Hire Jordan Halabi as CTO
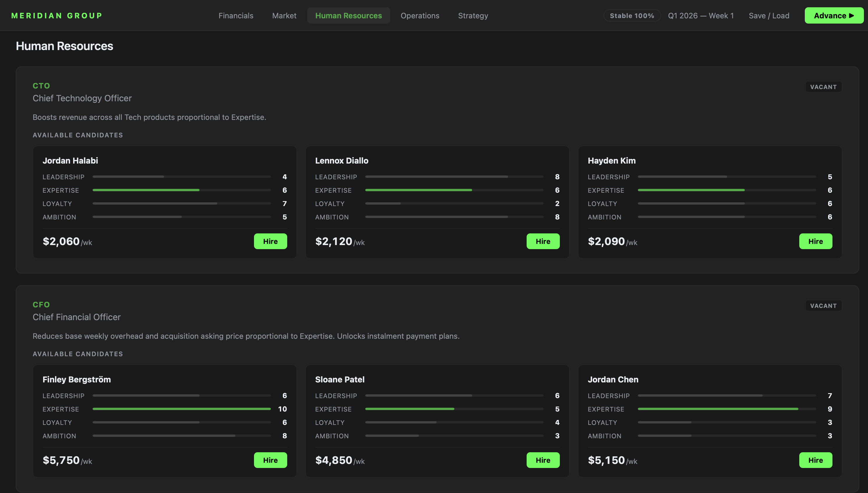868x493 pixels. 270,241
